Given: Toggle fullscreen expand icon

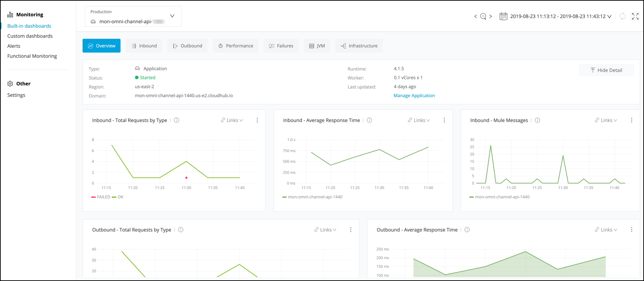Looking at the screenshot, I should pyautogui.click(x=635, y=16).
